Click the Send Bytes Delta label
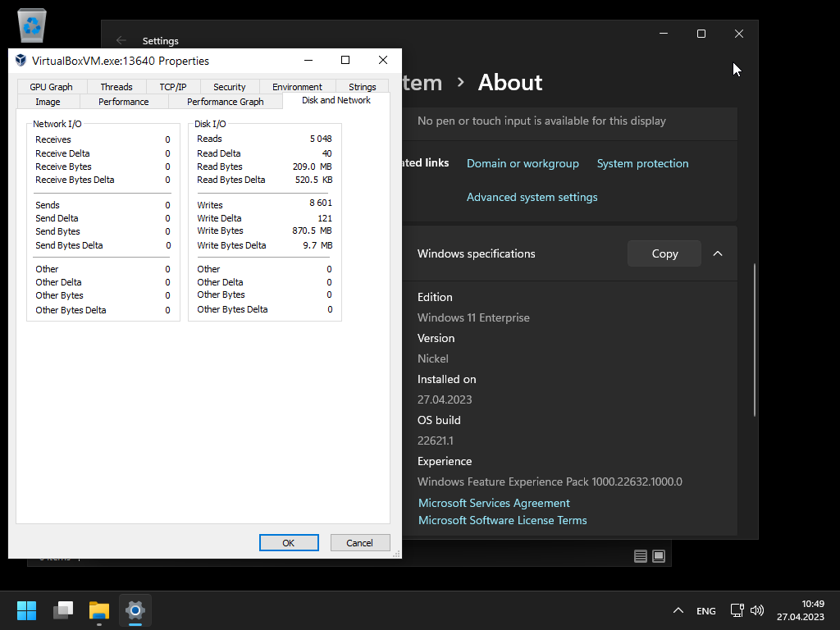The image size is (840, 630). tap(69, 245)
